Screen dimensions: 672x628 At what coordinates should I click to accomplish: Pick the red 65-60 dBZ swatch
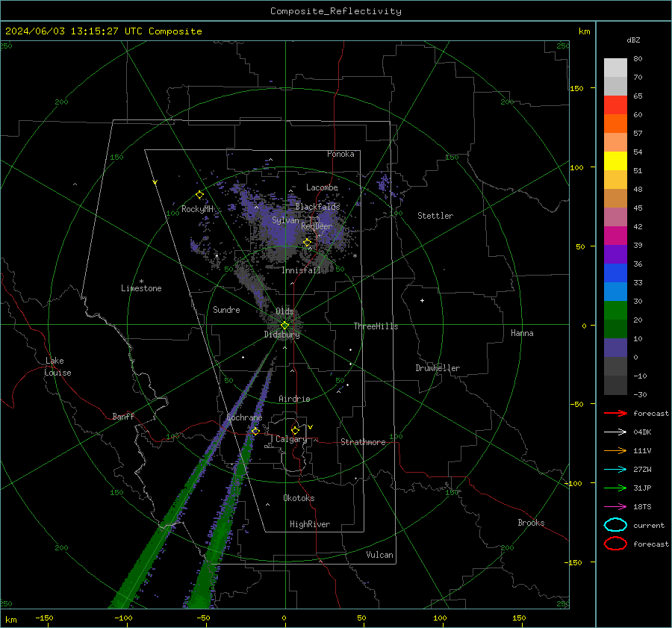(x=615, y=105)
